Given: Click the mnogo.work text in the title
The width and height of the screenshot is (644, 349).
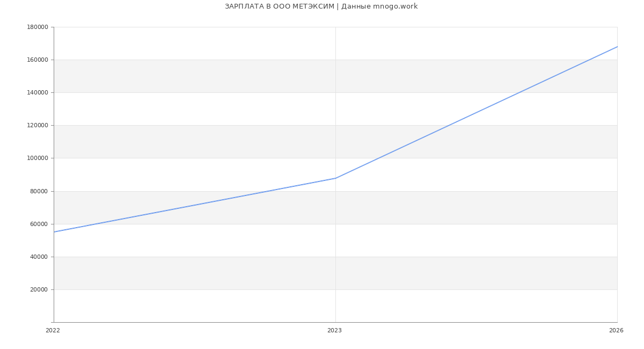Looking at the screenshot, I should point(395,6).
